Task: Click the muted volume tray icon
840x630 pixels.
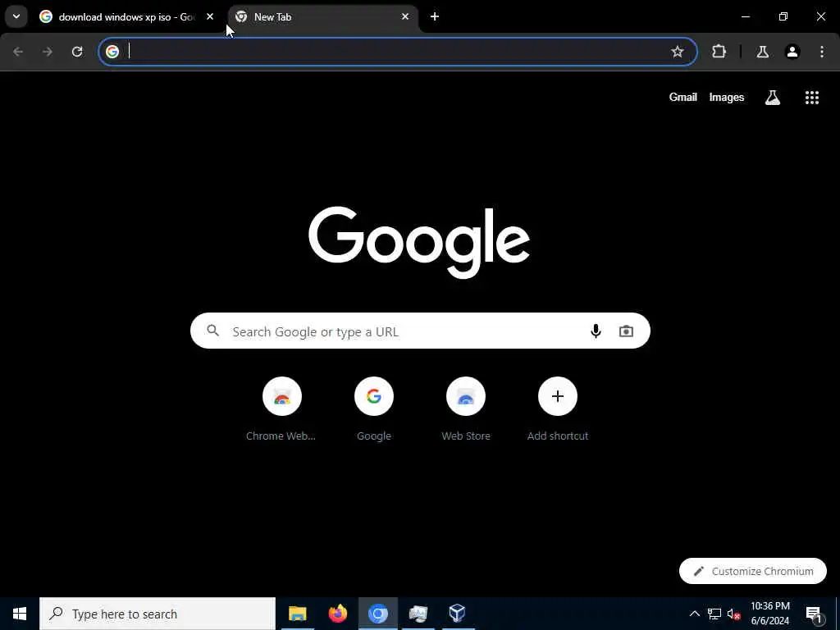Action: [x=733, y=614]
